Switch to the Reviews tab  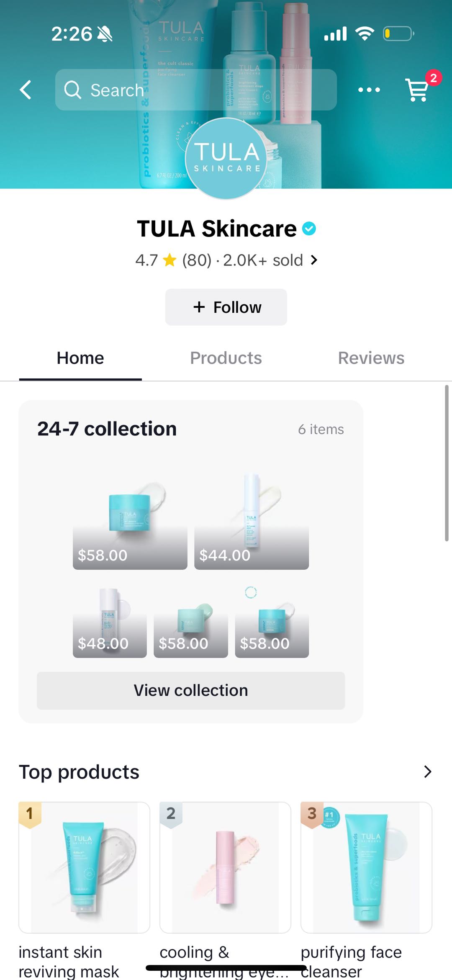click(371, 358)
